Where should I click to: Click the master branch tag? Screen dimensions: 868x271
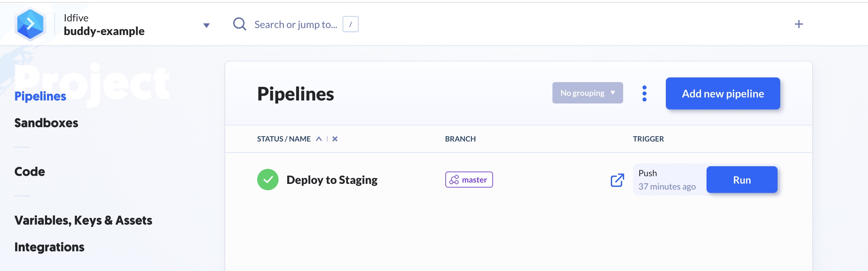tap(469, 180)
